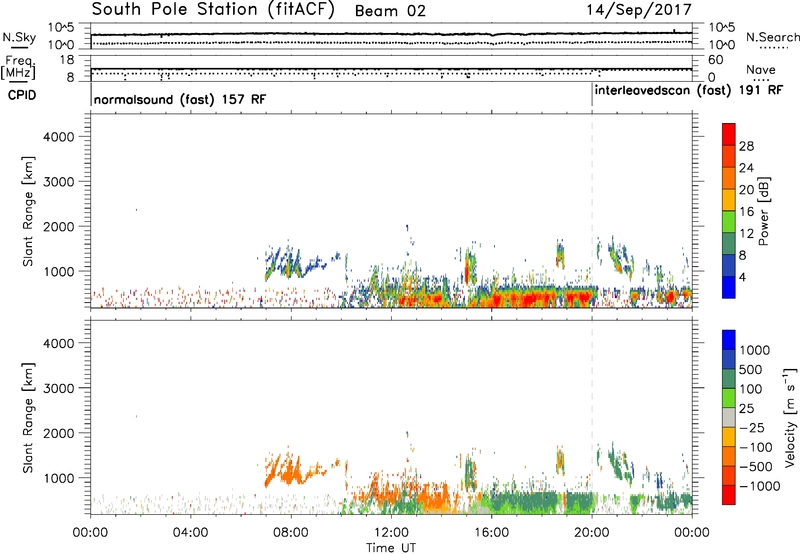Select the "Power [dB]" colorbar title

point(764,211)
